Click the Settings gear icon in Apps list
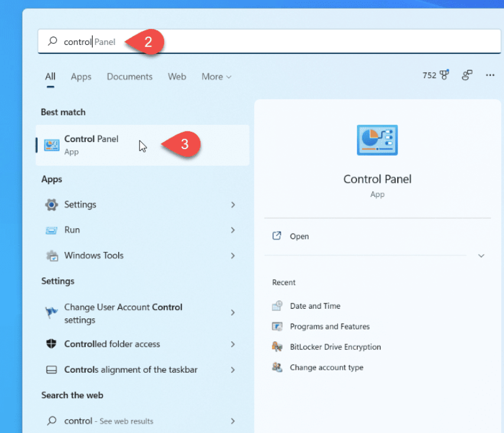This screenshot has height=433, width=504. click(51, 205)
